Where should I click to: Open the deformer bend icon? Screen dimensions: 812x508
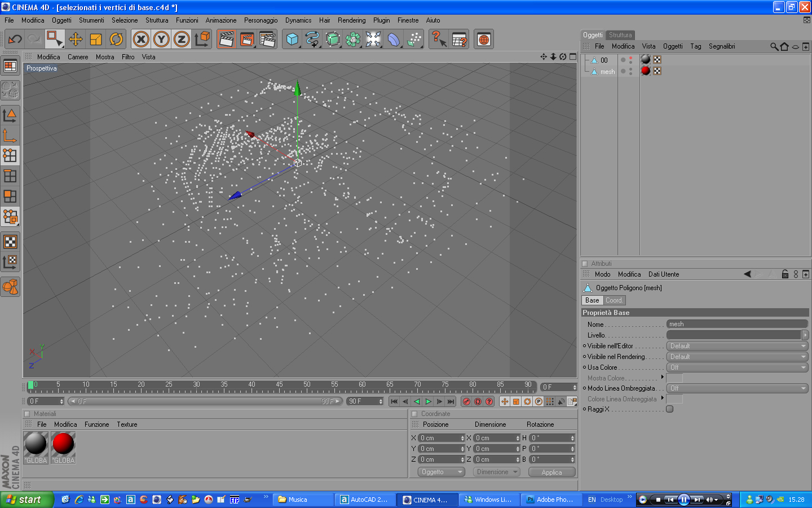(x=394, y=40)
